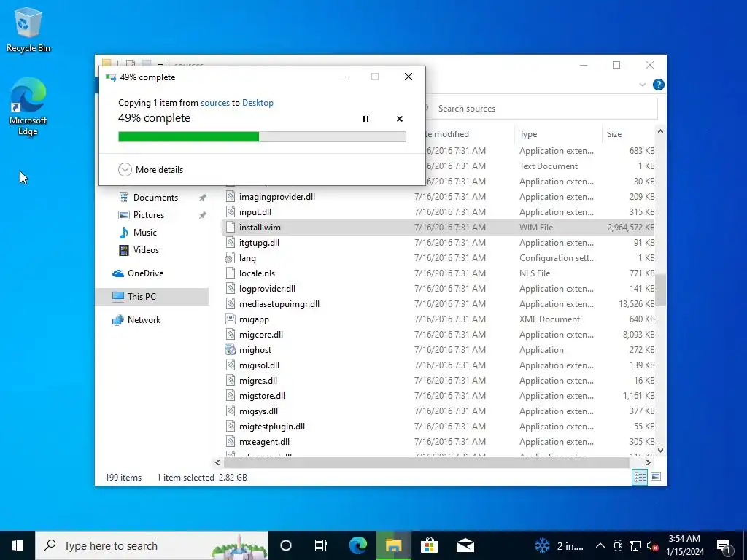Open Documents in navigation pane

click(155, 197)
